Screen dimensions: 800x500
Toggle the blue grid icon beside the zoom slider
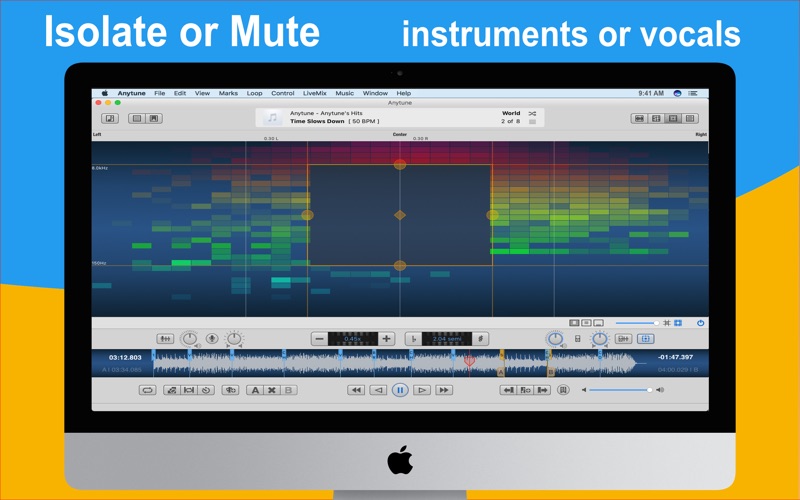(678, 323)
